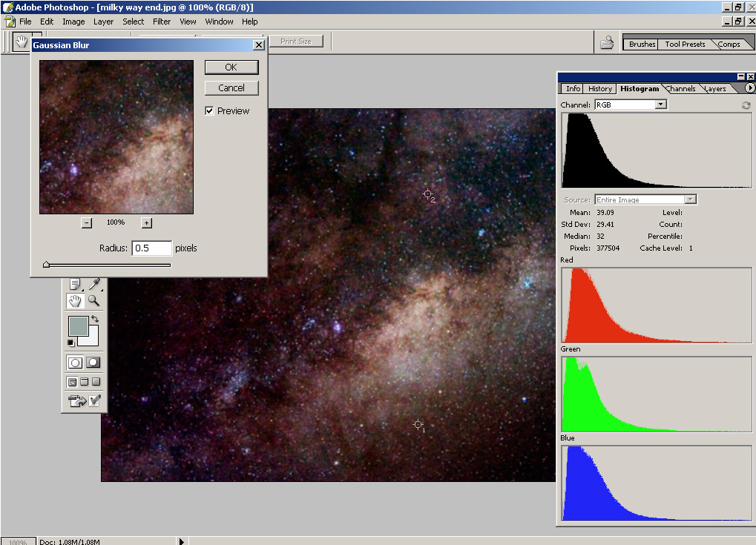Click the Jump to ImageReady icon
The height and width of the screenshot is (545, 756).
(x=76, y=401)
